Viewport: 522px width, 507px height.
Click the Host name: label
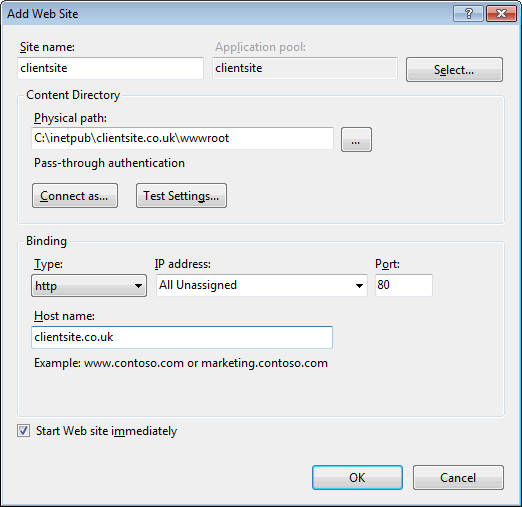(x=64, y=316)
